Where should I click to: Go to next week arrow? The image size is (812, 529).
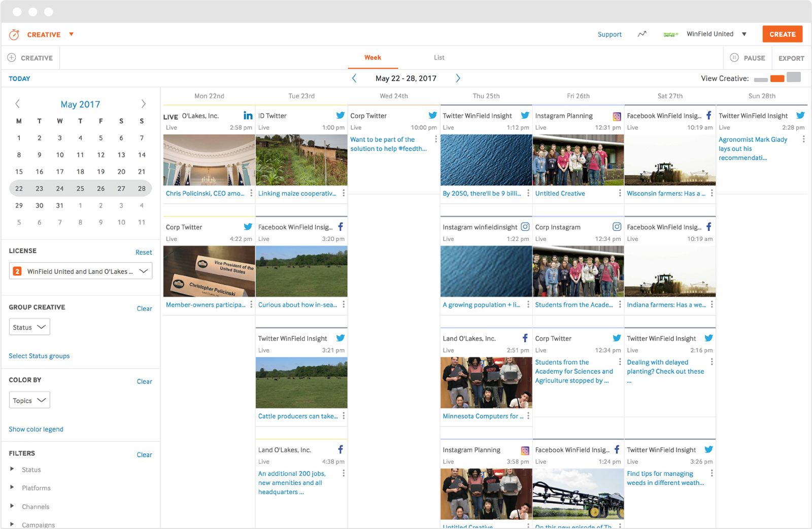[x=458, y=78]
